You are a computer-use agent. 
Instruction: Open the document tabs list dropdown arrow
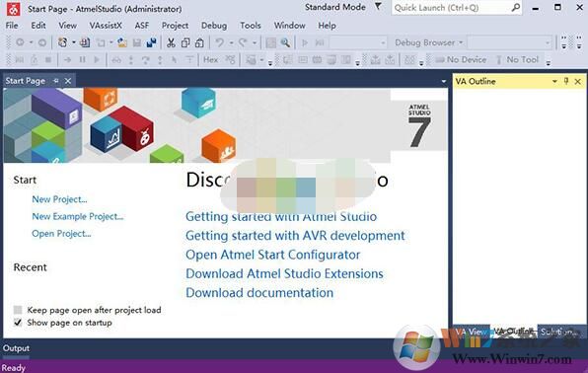pyautogui.click(x=444, y=82)
